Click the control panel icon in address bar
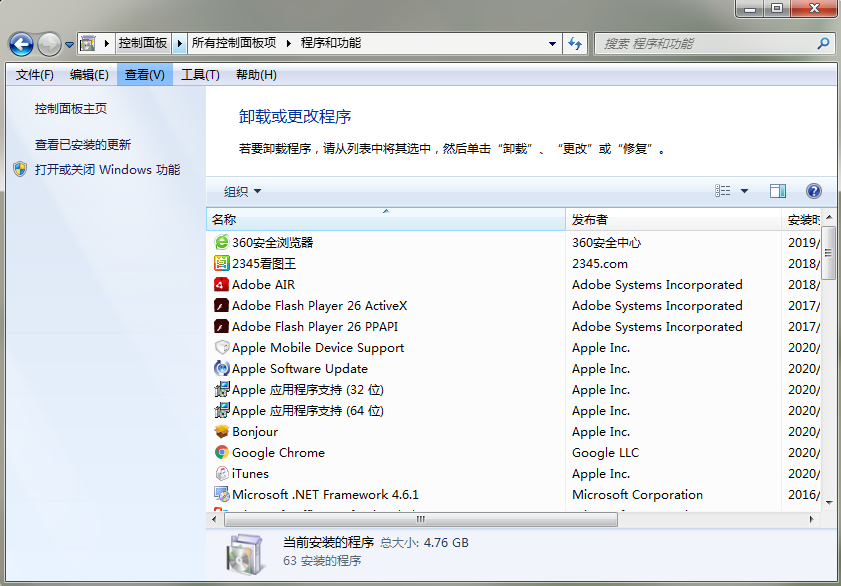Viewport: 841px width, 586px height. coord(88,43)
